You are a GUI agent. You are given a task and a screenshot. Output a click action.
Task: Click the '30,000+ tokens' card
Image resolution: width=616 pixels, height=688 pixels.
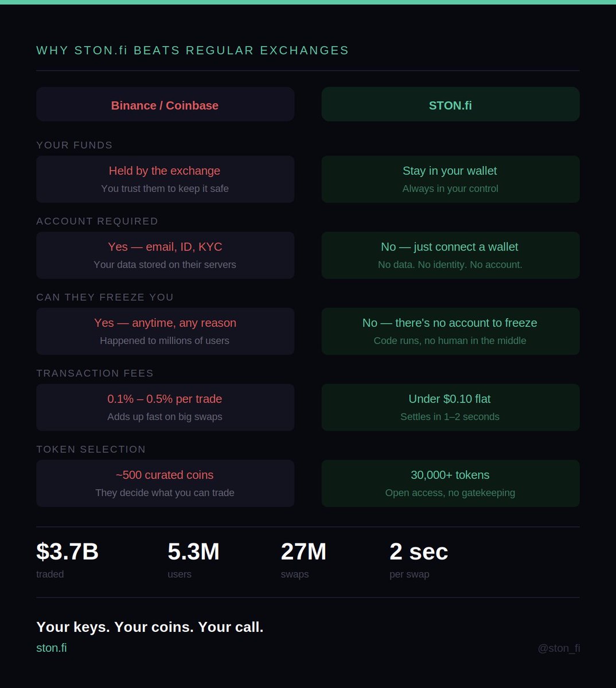tap(450, 483)
